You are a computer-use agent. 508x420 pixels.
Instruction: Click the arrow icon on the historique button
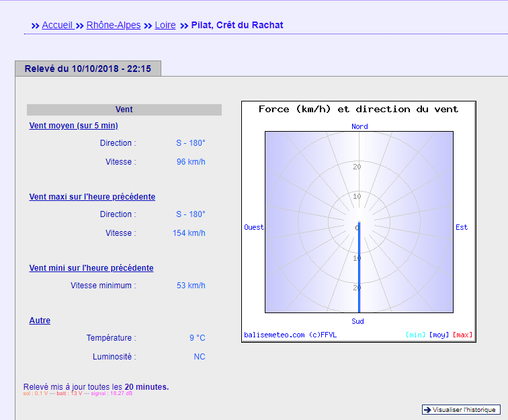427,410
